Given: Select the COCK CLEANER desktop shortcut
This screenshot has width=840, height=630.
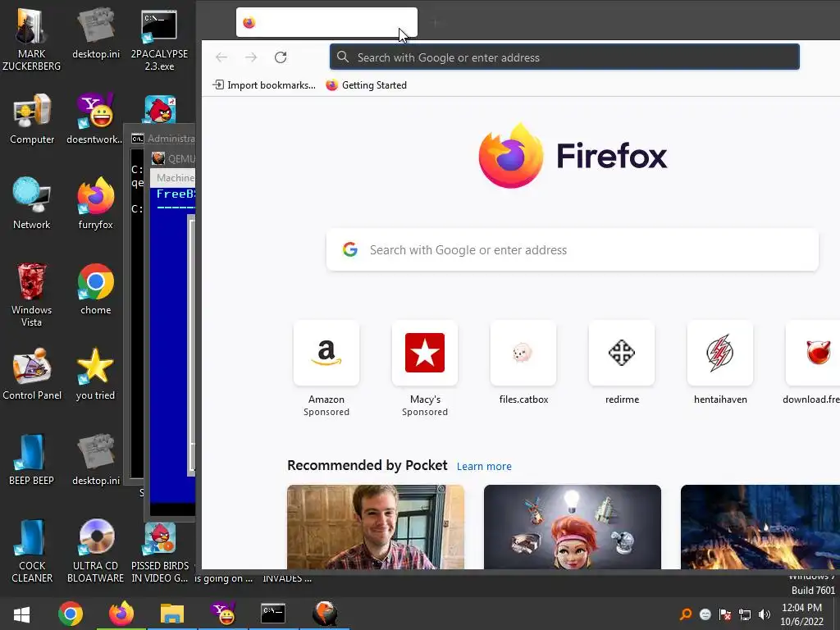Looking at the screenshot, I should click(x=32, y=550).
